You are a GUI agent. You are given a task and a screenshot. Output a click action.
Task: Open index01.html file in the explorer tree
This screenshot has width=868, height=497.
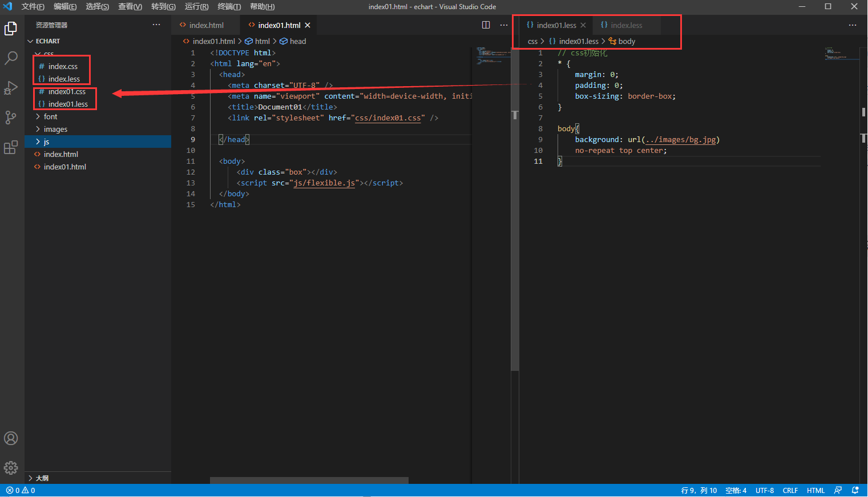coord(65,167)
